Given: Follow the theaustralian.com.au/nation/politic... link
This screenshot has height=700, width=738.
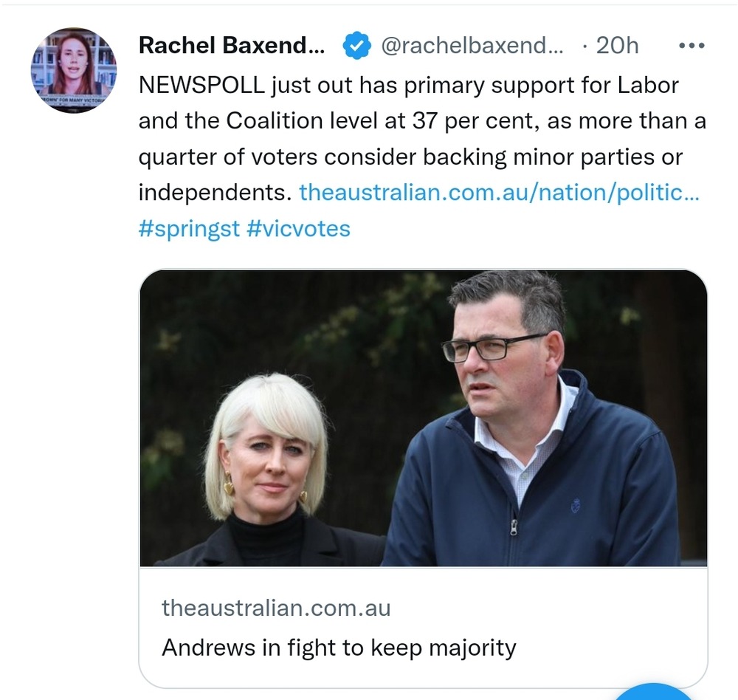Looking at the screenshot, I should click(x=499, y=193).
